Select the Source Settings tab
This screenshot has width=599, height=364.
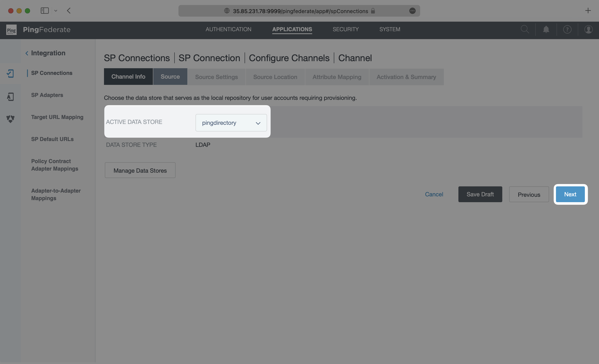click(217, 77)
